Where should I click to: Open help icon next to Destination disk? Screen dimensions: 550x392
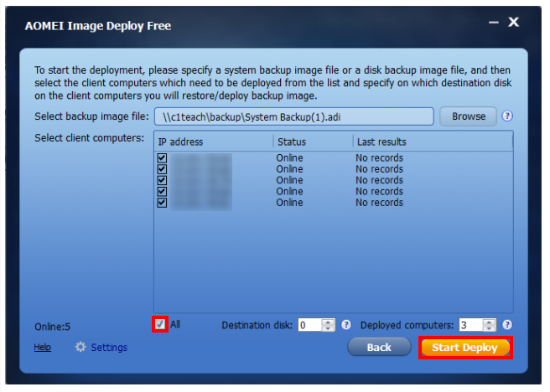346,325
